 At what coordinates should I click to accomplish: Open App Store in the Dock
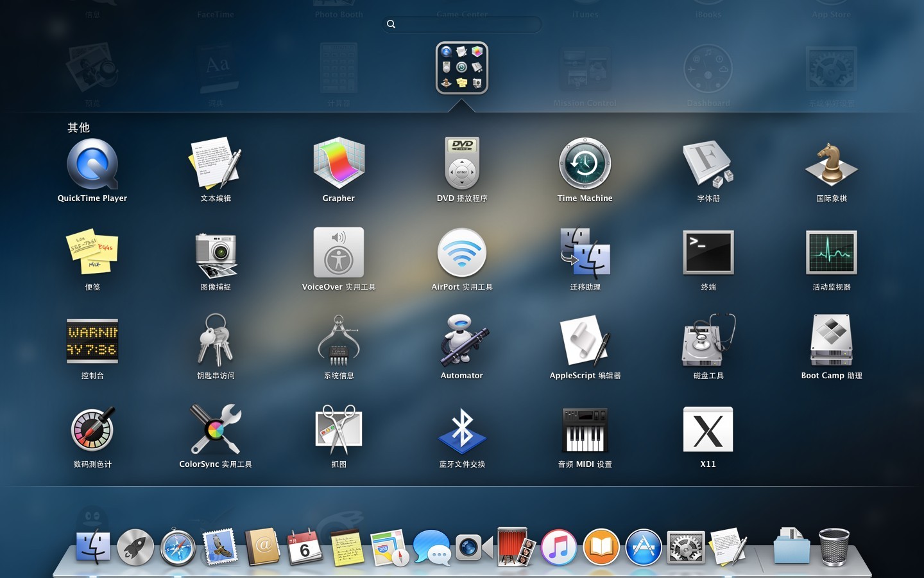point(644,547)
